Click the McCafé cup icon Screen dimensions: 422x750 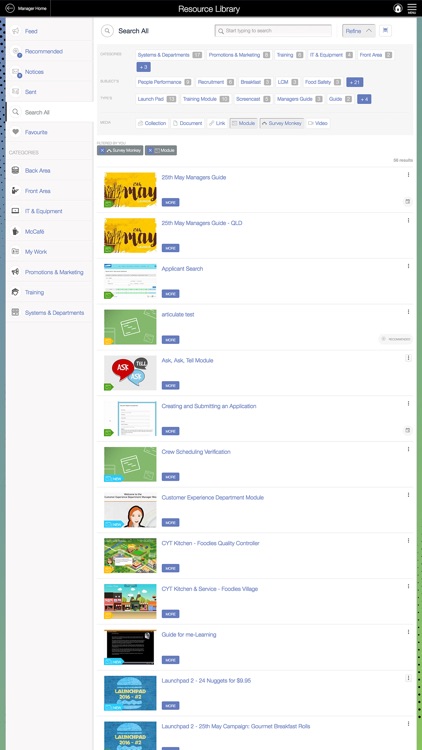15,232
